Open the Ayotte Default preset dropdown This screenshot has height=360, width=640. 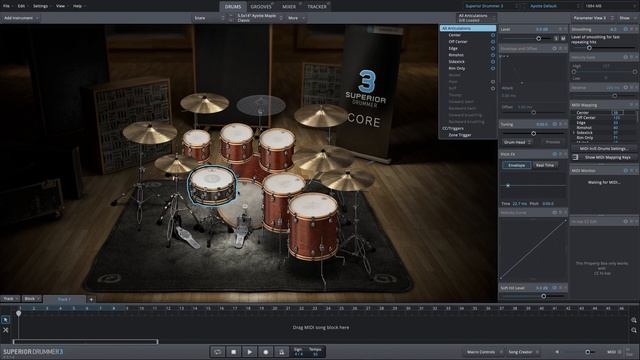click(552, 6)
